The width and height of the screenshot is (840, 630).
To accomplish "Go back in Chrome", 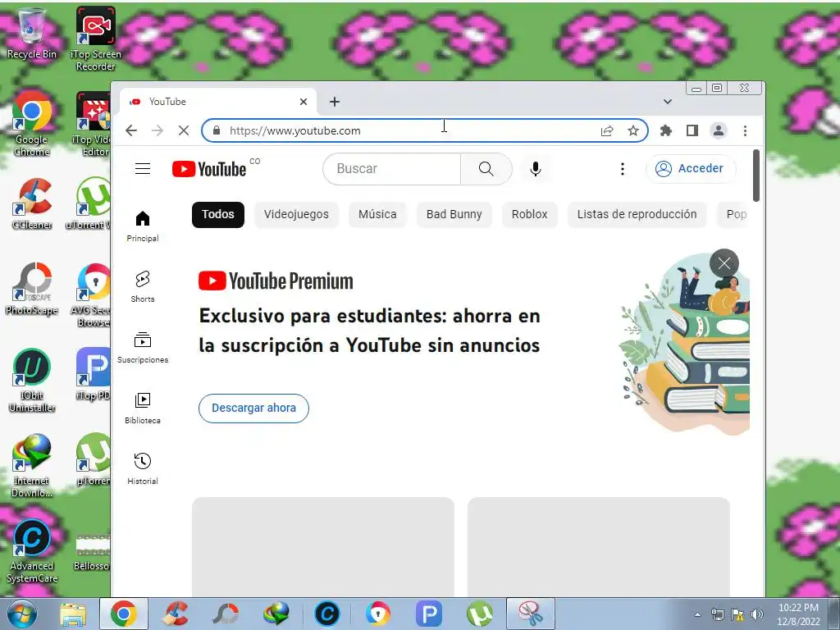I will click(131, 130).
